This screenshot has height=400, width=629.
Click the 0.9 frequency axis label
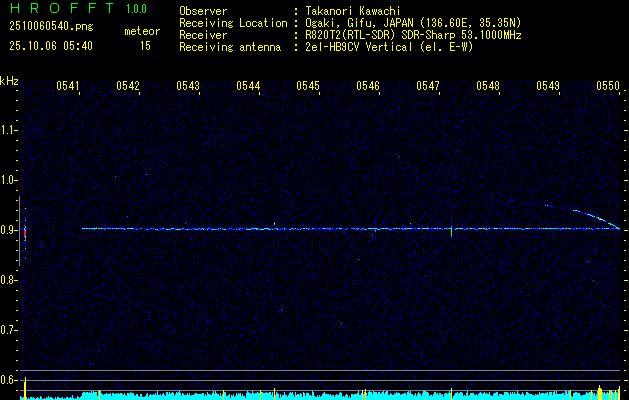[x=9, y=230]
